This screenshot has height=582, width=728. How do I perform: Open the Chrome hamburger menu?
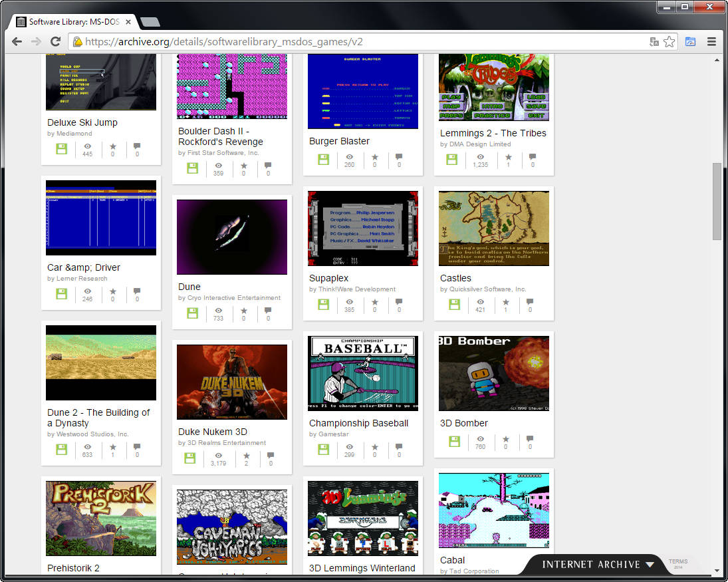(711, 42)
